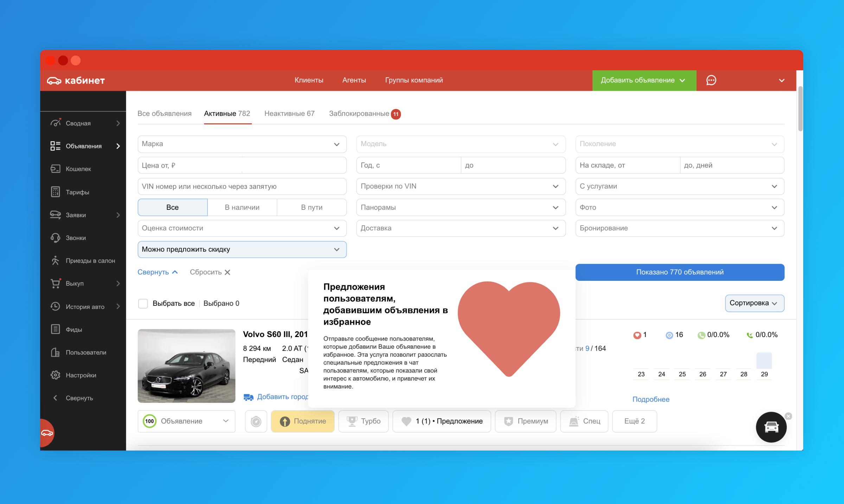Click the Сбросить filters link
The image size is (844, 504).
point(210,272)
